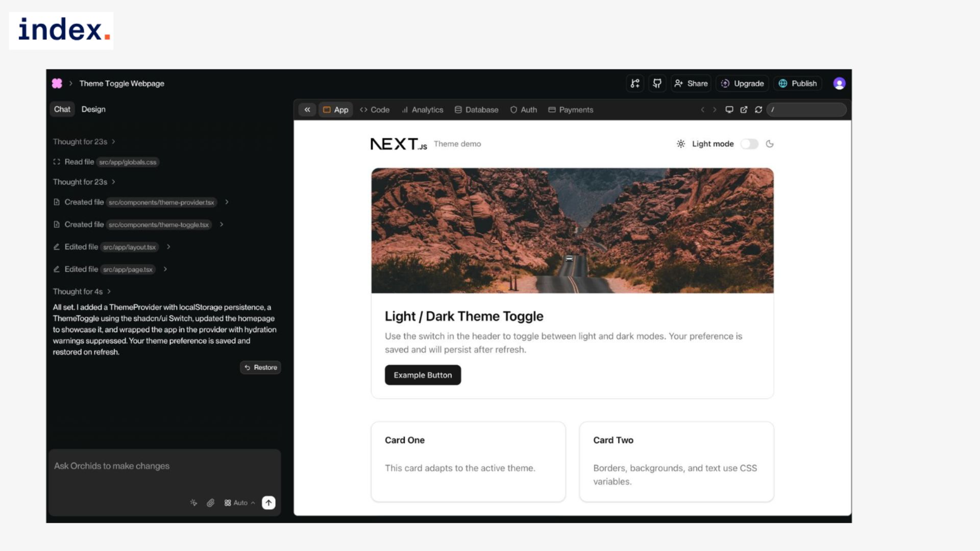Toggle the Light mode switch

point(749,144)
